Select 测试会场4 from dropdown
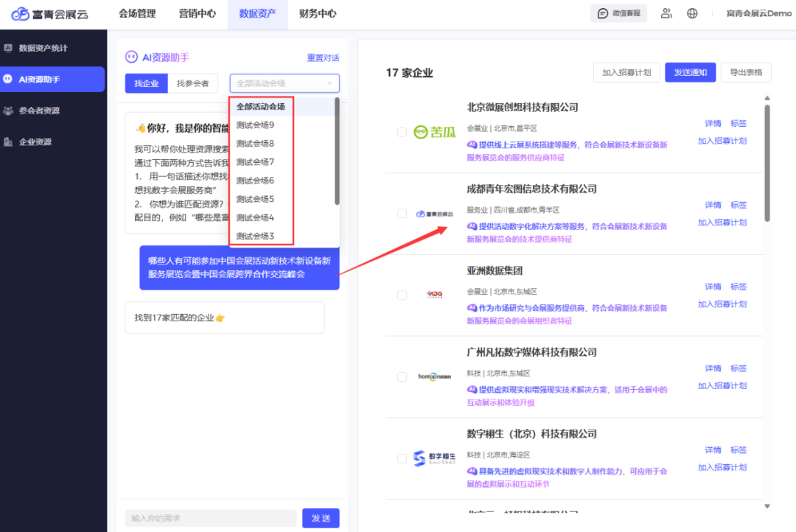This screenshot has width=796, height=532. pyautogui.click(x=282, y=218)
